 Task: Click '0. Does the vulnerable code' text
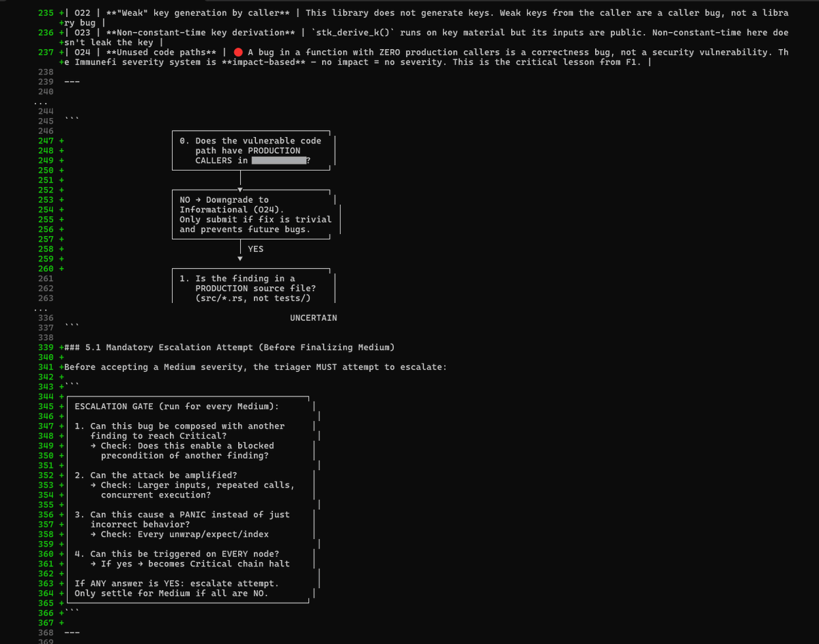[x=250, y=141]
